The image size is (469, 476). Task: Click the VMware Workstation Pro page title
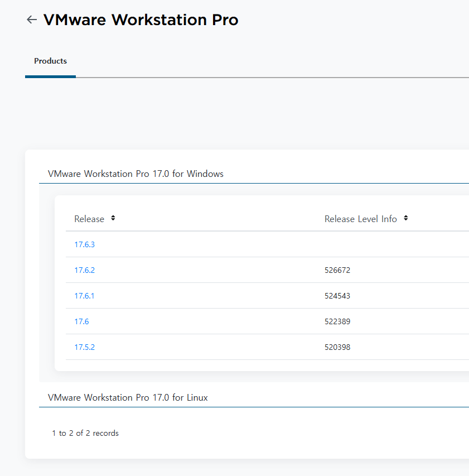pos(141,20)
